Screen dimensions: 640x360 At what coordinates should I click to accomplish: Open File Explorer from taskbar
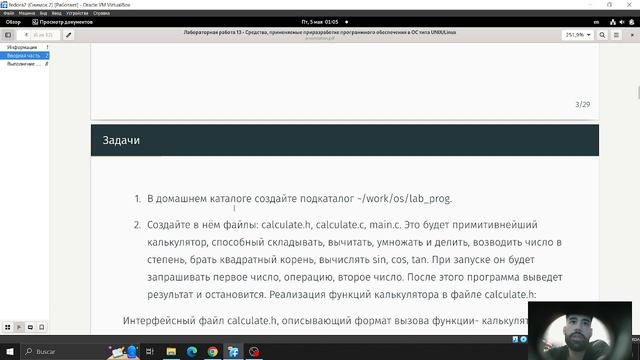coord(171,351)
